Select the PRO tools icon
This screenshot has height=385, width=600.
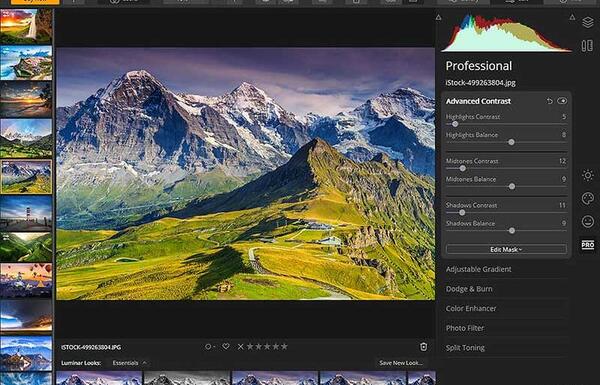(588, 245)
